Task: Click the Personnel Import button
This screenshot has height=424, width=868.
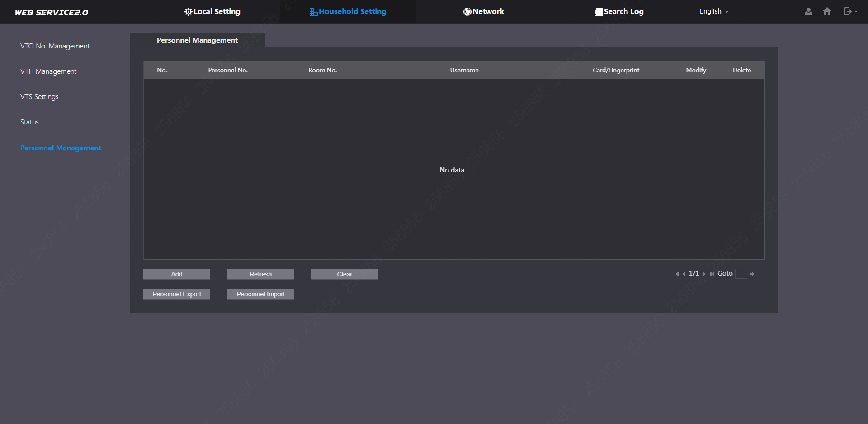Action: point(260,294)
